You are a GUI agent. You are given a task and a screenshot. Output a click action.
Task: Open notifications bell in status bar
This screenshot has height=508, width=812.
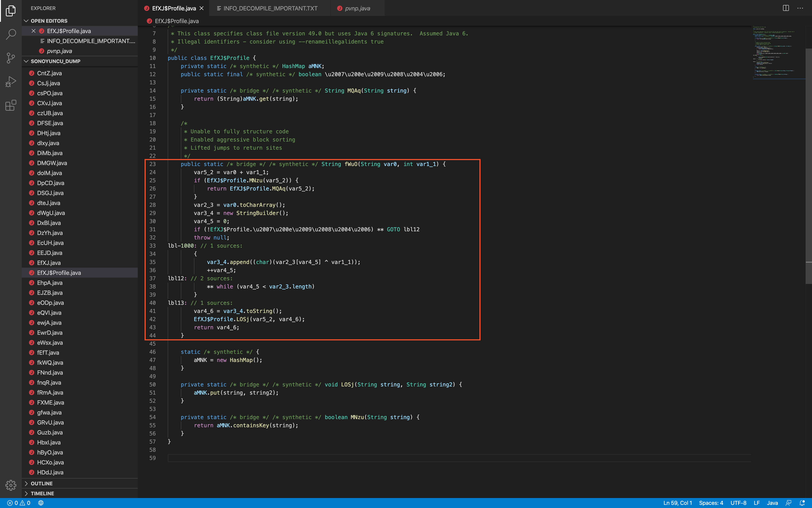802,503
